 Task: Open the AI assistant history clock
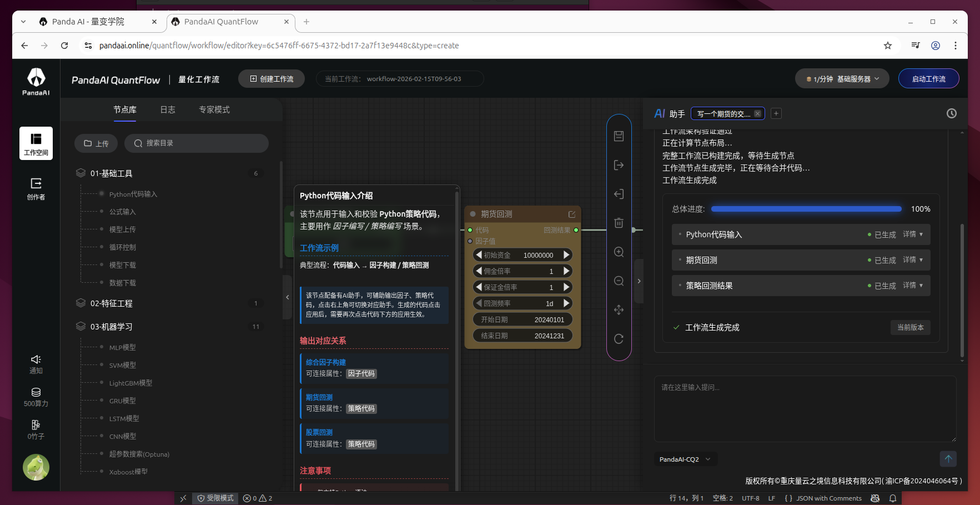pos(952,113)
